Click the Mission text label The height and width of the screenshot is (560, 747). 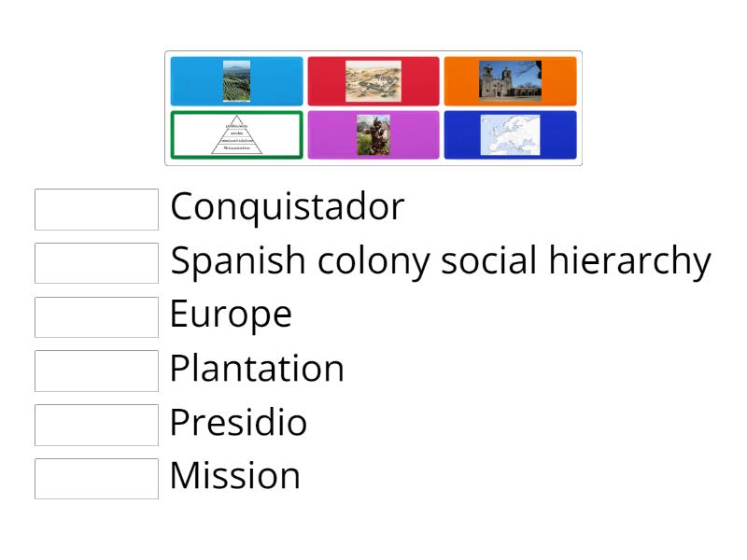pyautogui.click(x=234, y=477)
